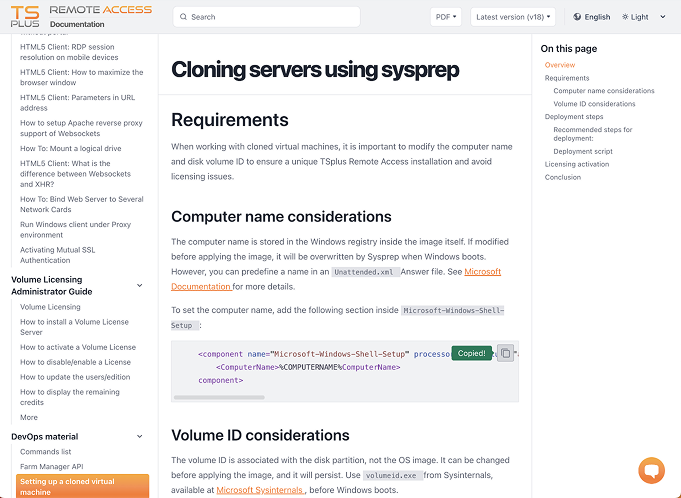The image size is (681, 498).
Task: Go to Commands list page
Action: (46, 452)
